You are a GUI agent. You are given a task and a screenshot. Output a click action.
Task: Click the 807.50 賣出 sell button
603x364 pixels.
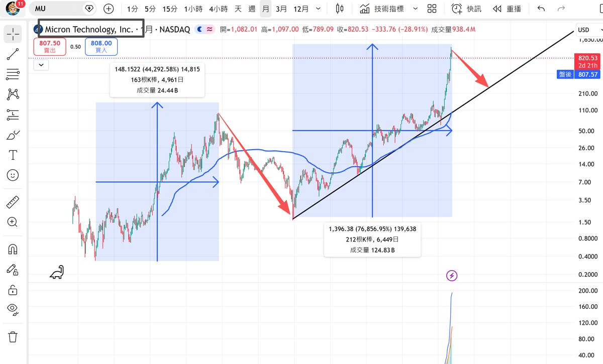point(50,47)
